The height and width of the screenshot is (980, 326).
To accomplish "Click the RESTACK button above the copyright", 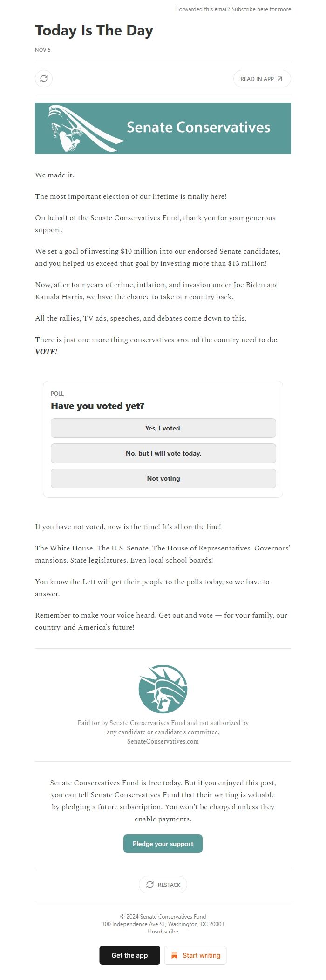I will pyautogui.click(x=163, y=885).
